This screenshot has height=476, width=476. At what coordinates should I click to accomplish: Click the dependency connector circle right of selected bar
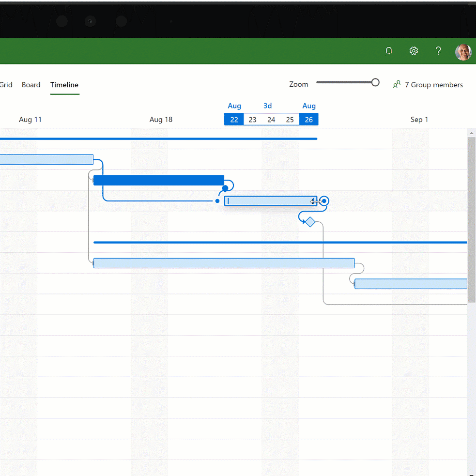pyautogui.click(x=324, y=201)
